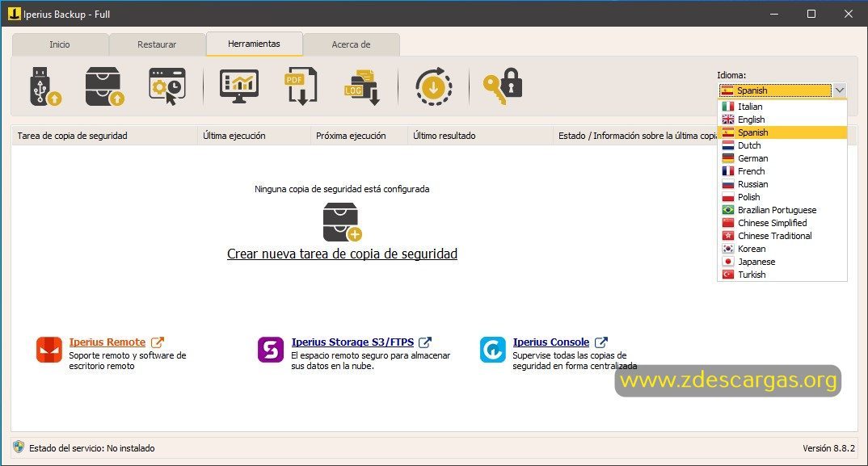This screenshot has width=868, height=466.
Task: Click the Iperius Backup title bar logo
Action: 15,13
